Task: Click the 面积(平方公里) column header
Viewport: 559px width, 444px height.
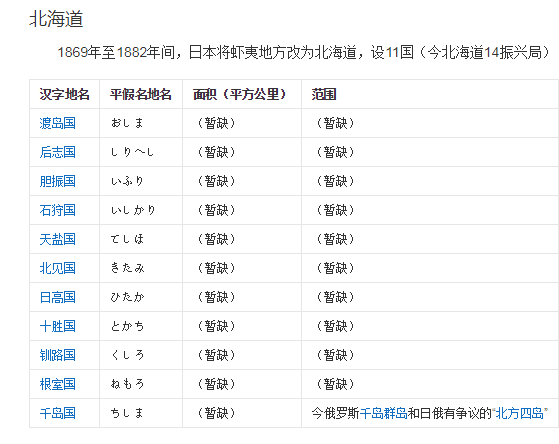Action: [240, 94]
